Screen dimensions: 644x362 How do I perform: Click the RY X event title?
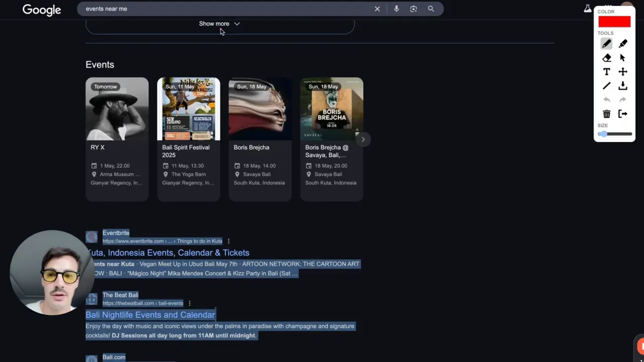(98, 147)
